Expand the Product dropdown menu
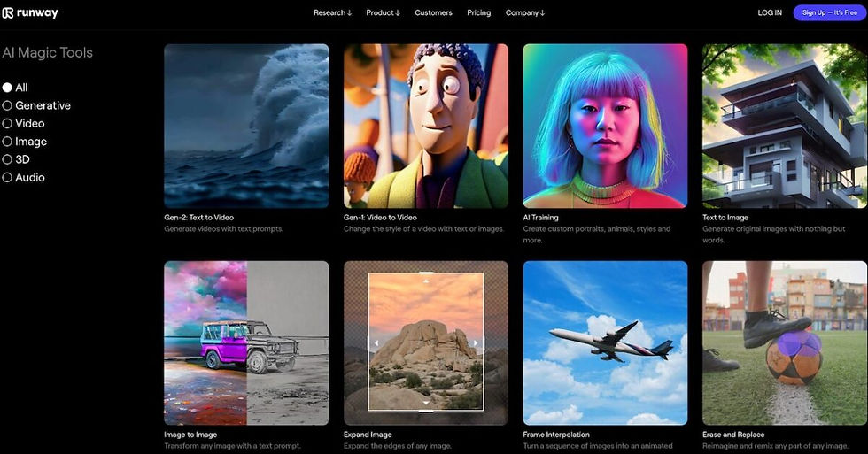This screenshot has width=868, height=454. [x=383, y=12]
